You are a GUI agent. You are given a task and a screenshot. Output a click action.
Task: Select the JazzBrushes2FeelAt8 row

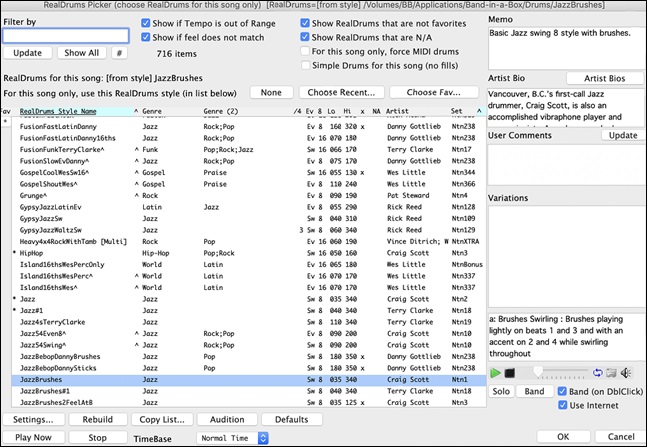coord(249,402)
